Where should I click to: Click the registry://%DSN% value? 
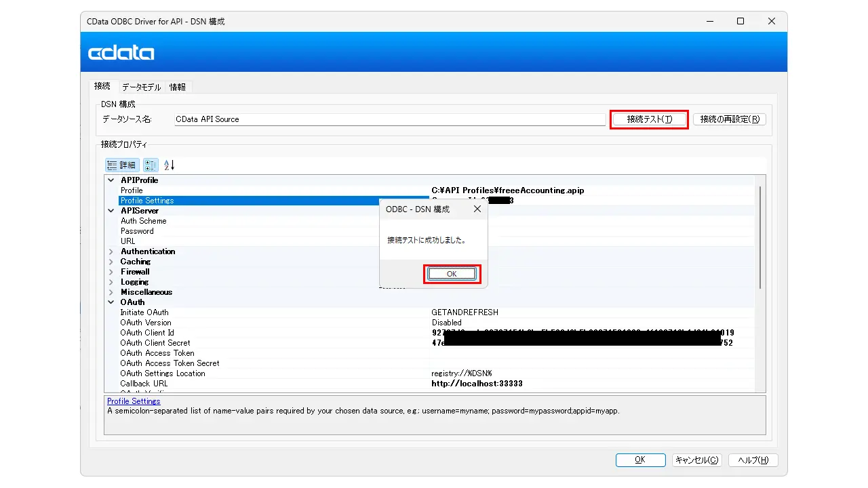point(462,373)
